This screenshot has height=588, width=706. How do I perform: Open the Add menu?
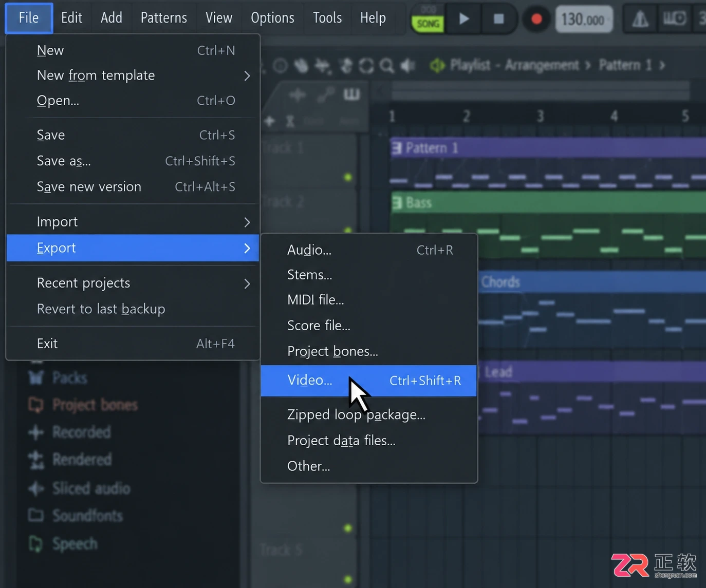point(112,18)
